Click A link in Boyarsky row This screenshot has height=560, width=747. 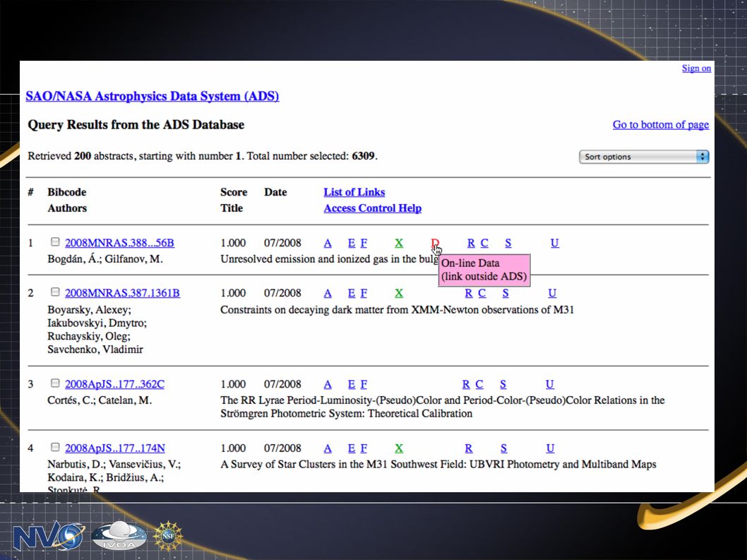[328, 293]
